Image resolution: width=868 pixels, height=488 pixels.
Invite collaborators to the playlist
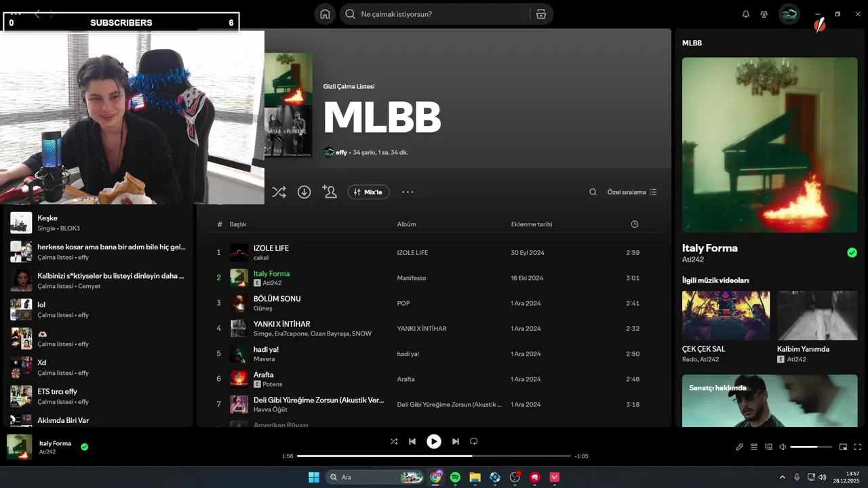pyautogui.click(x=330, y=192)
